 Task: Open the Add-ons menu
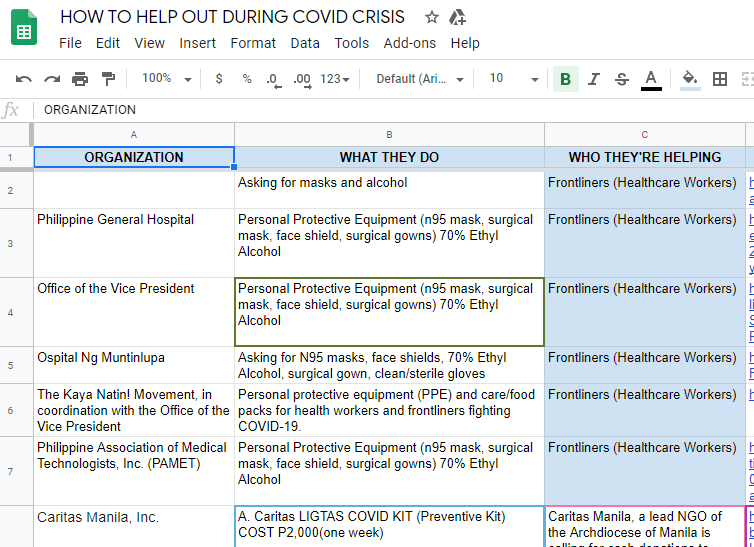point(410,43)
